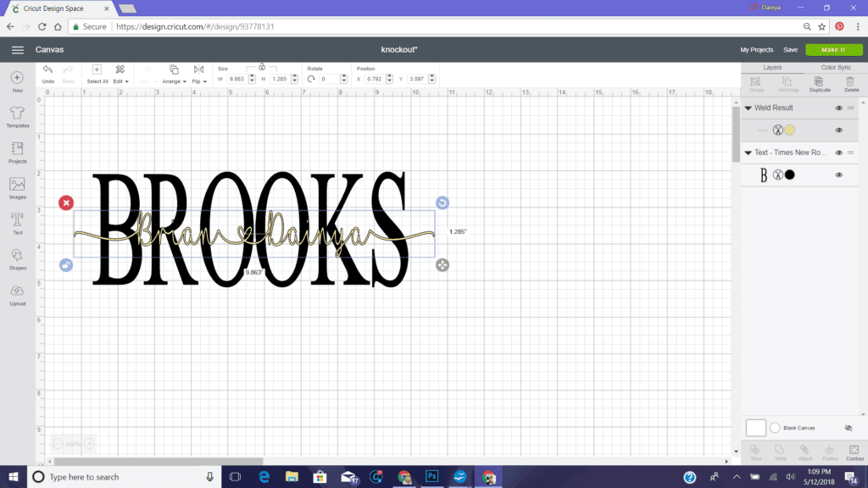This screenshot has height=488, width=868.
Task: Open My Projects
Action: pos(756,50)
